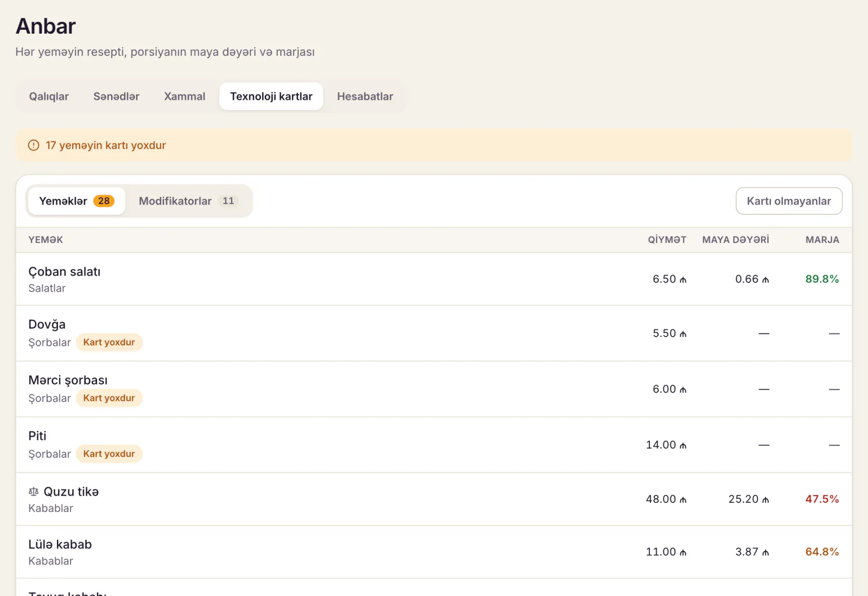Screen dimensions: 868x596
Task: Filter by Kartı olmayanlar button
Action: tap(789, 201)
